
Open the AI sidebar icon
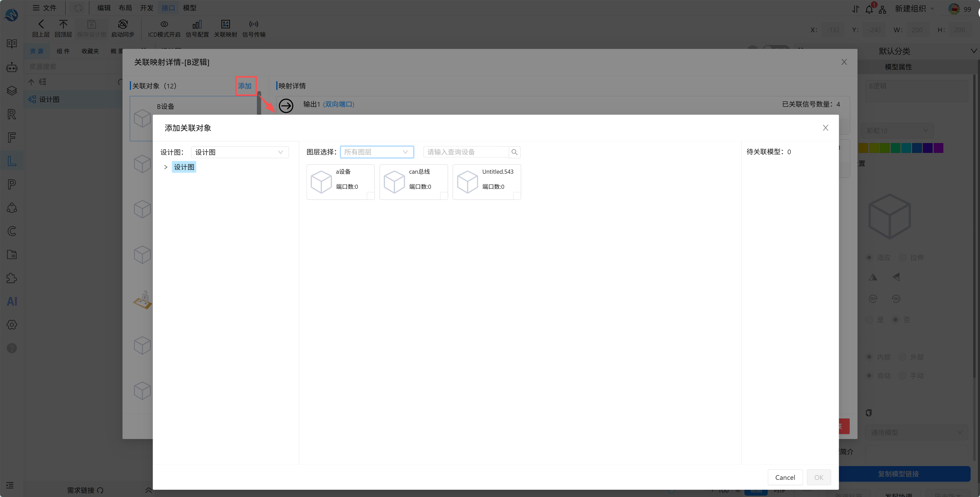12,301
